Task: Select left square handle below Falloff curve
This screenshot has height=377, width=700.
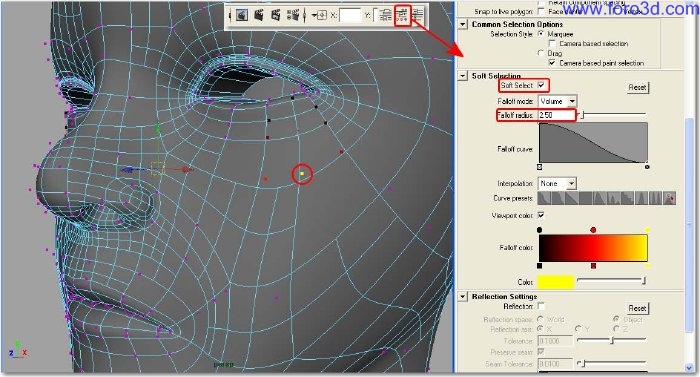Action: coord(540,167)
